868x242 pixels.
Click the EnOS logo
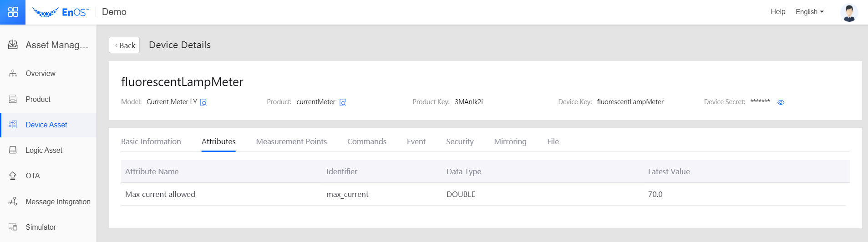pyautogui.click(x=61, y=12)
